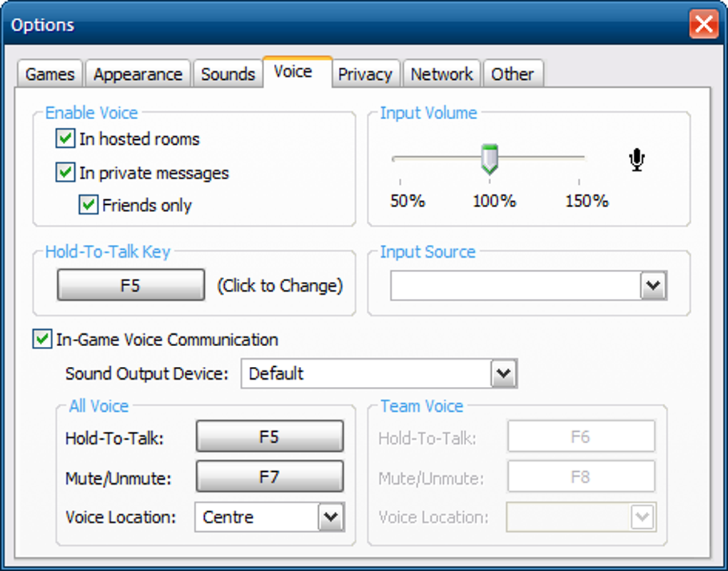
Task: Toggle the In private messages checkbox
Action: tap(65, 172)
